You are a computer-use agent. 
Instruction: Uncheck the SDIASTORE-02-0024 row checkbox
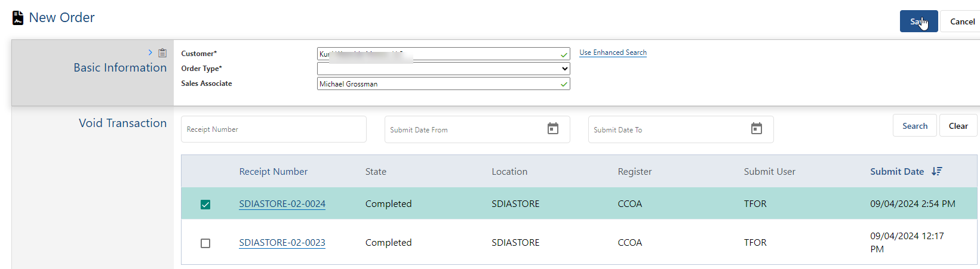(x=205, y=205)
